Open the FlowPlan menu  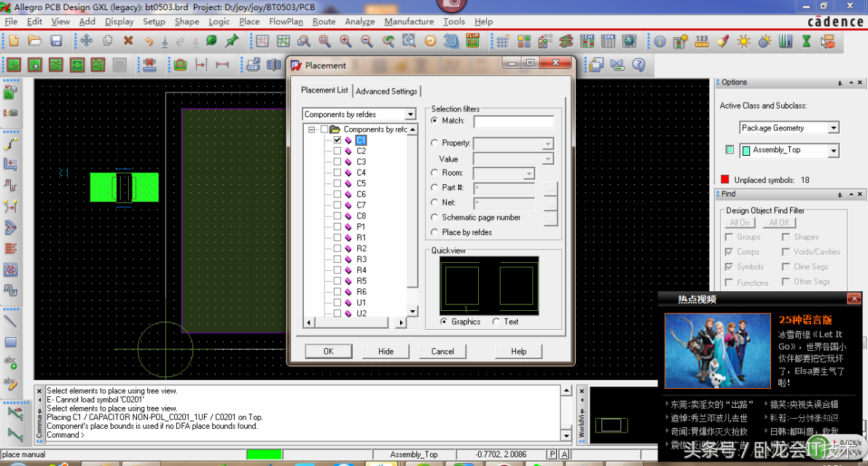(286, 22)
